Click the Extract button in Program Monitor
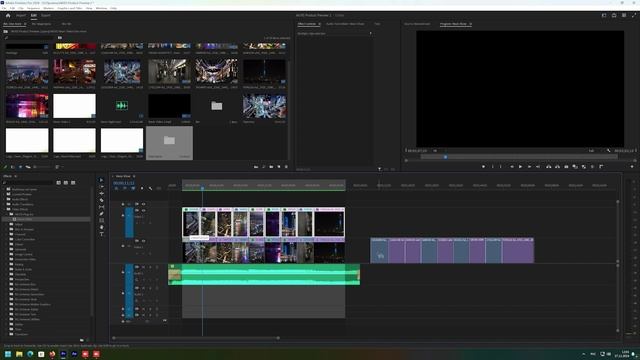640x360 pixels. point(557,167)
